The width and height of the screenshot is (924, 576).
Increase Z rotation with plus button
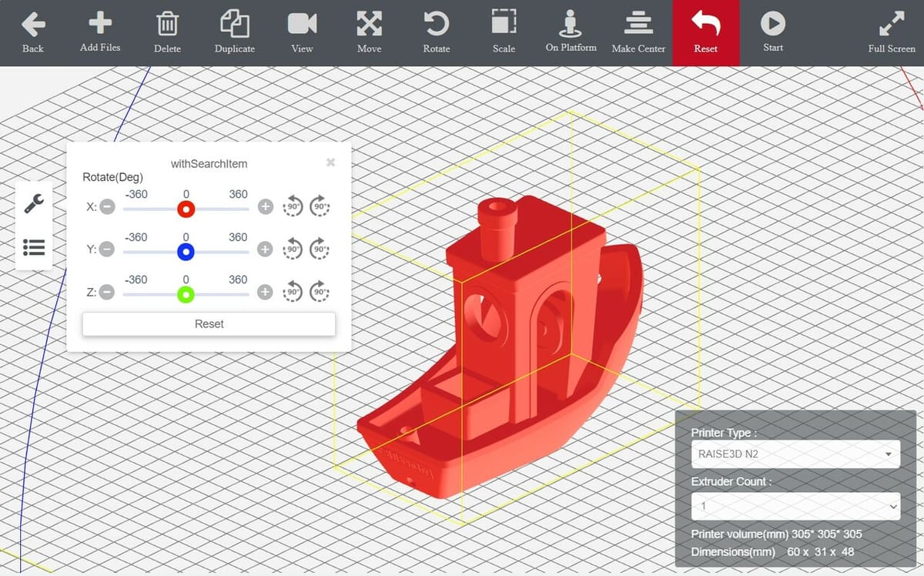265,293
